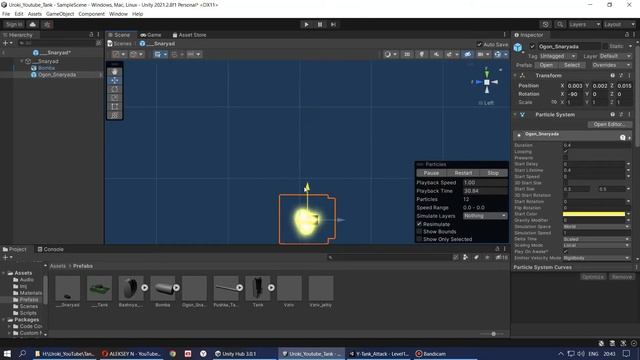Viewport: 640px width, 360px height.
Task: Open the version control icon next to cloud
Action: pos(47,24)
